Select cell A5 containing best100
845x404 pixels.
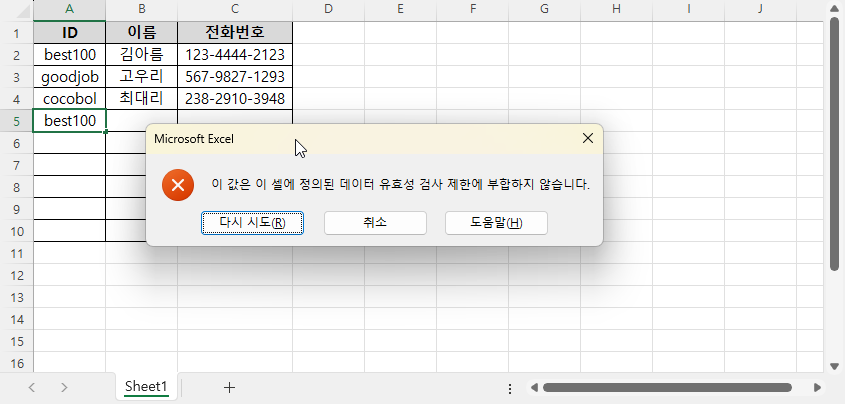click(x=70, y=121)
